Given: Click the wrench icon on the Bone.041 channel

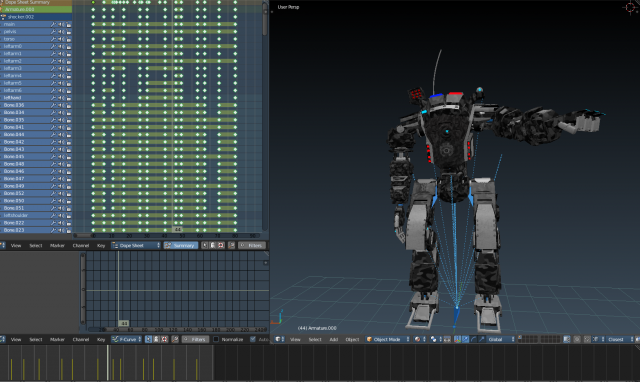Looking at the screenshot, I should 53,127.
